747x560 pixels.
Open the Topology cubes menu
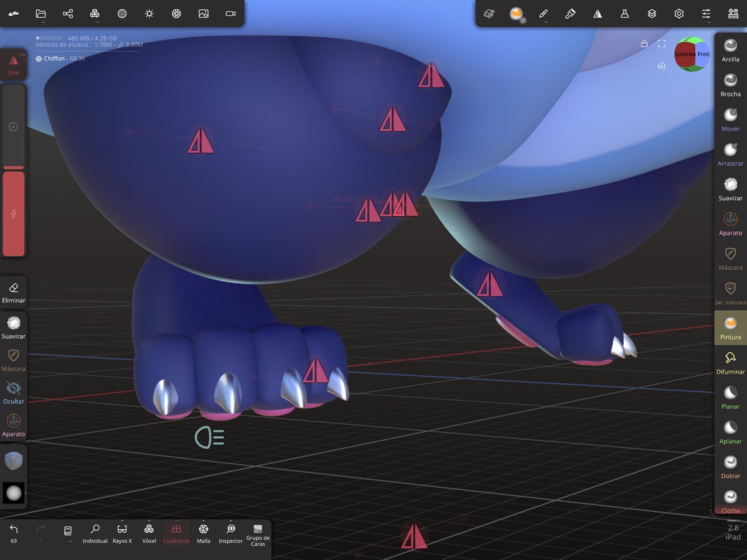coord(95,13)
